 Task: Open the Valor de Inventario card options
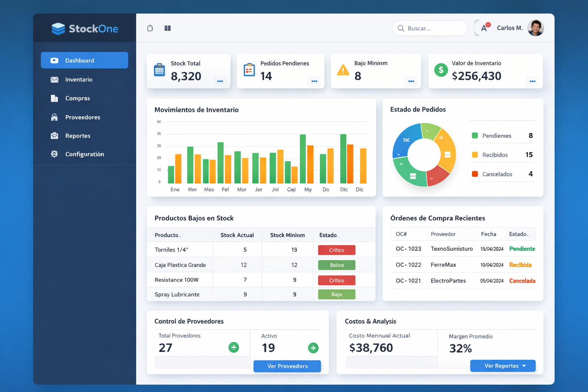[532, 81]
